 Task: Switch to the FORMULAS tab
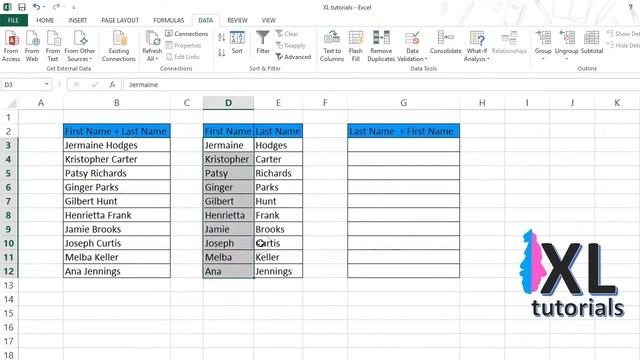click(169, 20)
